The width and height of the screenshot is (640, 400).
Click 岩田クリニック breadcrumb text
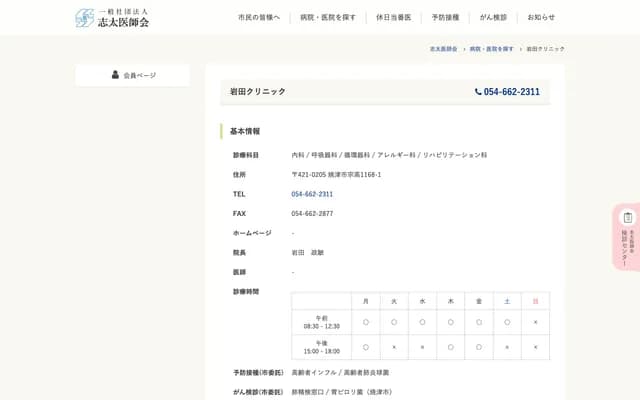click(545, 49)
